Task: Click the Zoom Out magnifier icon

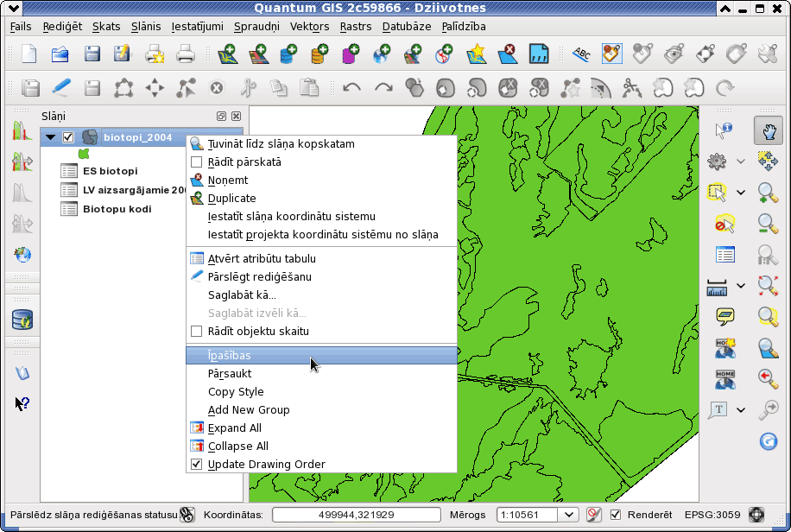Action: pyautogui.click(x=768, y=224)
